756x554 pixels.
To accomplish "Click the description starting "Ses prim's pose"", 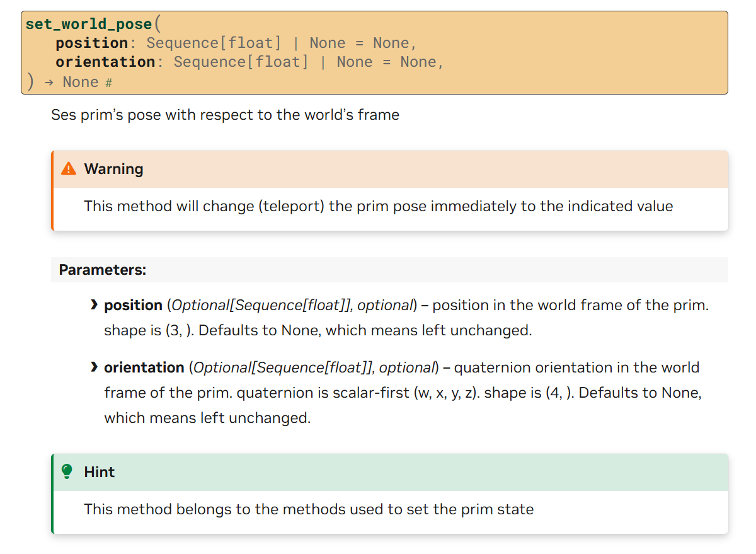I will (x=225, y=115).
